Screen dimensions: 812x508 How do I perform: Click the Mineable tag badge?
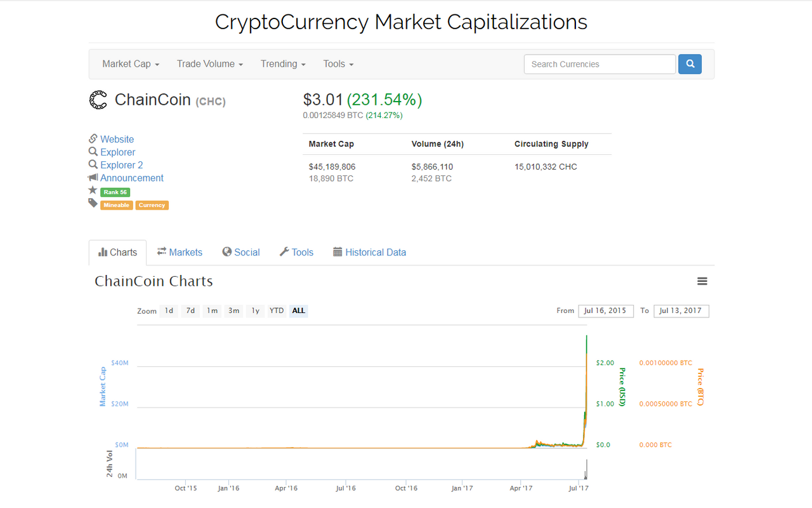117,205
